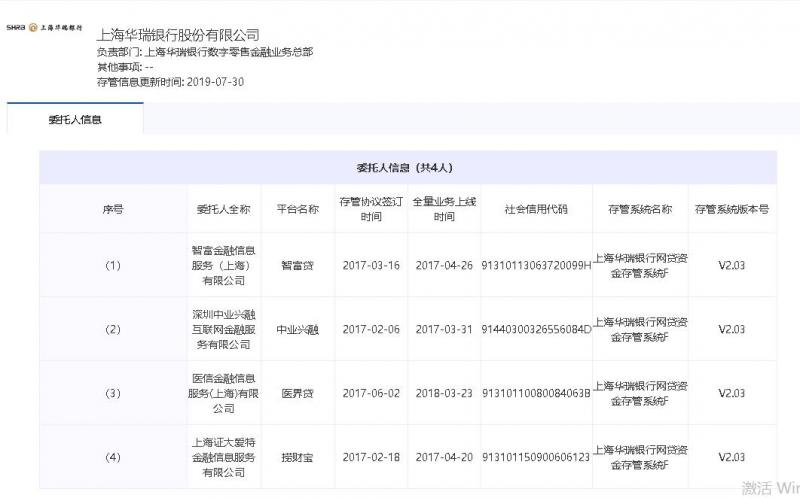The image size is (800, 498).
Task: Click the 中业兴融 platform name
Action: [297, 330]
